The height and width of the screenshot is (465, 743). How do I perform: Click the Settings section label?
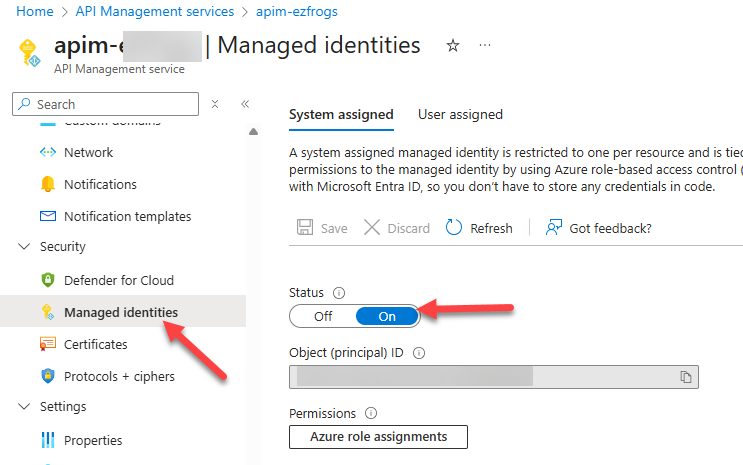(63, 407)
